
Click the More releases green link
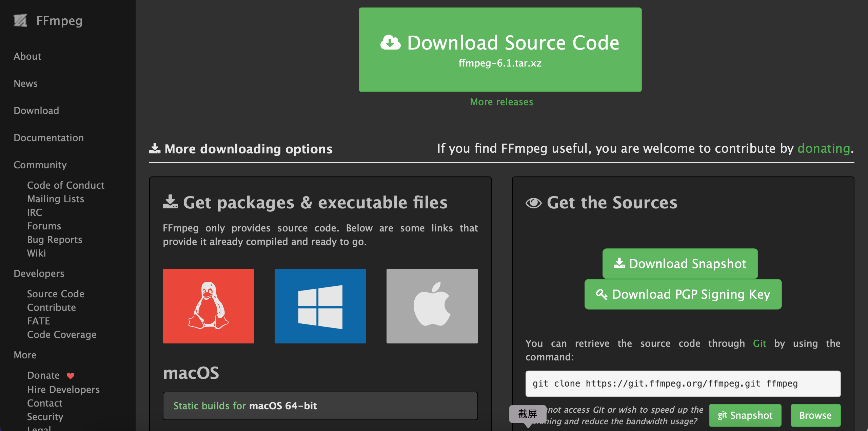pyautogui.click(x=501, y=101)
